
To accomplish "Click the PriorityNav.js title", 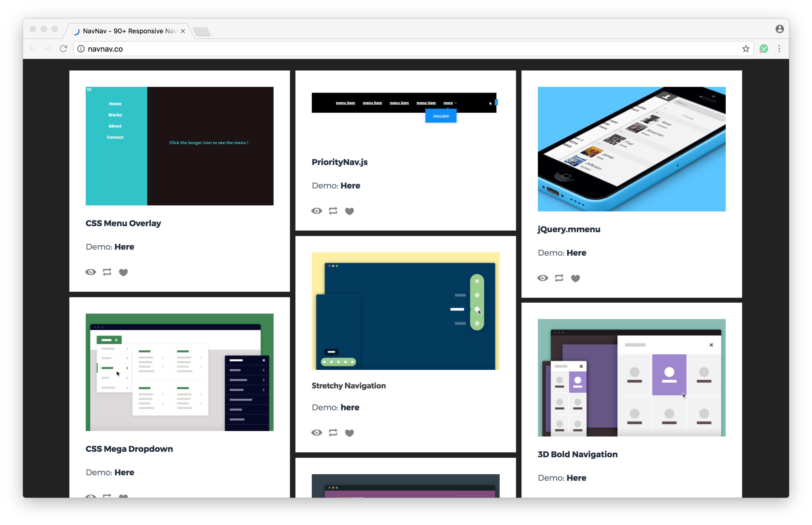I will (340, 162).
